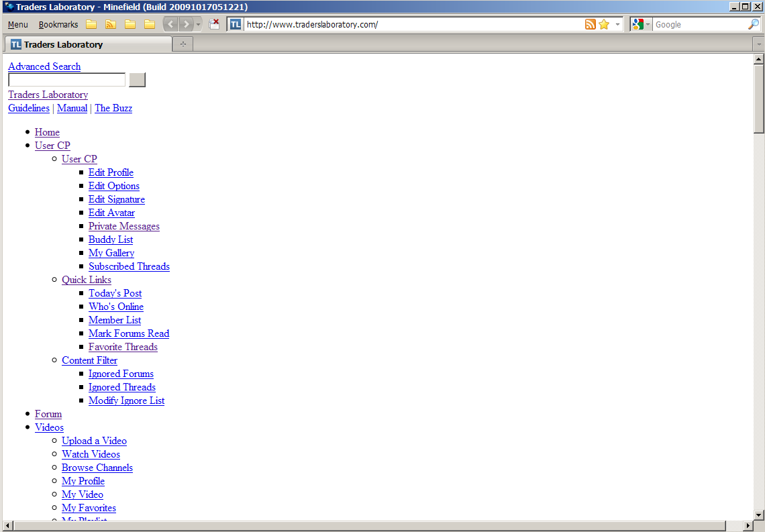Open My Video link
Image resolution: width=765 pixels, height=532 pixels.
pyautogui.click(x=83, y=494)
